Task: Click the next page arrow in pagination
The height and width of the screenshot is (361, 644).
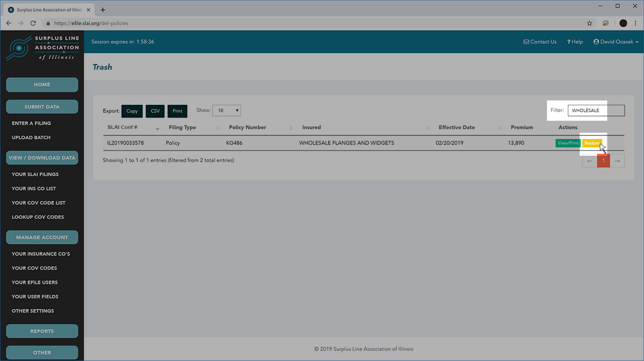Action: [617, 160]
